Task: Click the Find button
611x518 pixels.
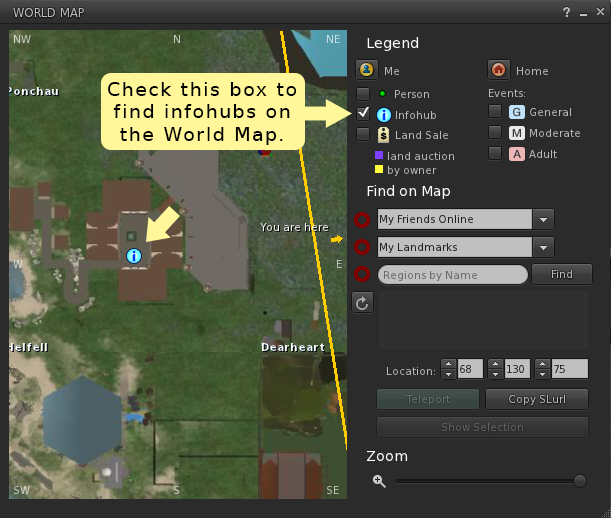Action: click(x=562, y=274)
